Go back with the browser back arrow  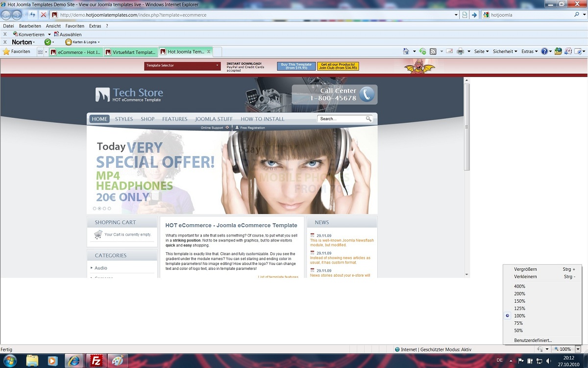(6, 15)
